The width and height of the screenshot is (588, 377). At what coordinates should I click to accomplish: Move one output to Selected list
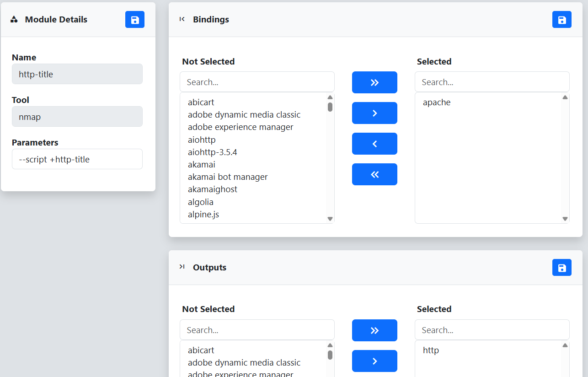[x=374, y=361]
